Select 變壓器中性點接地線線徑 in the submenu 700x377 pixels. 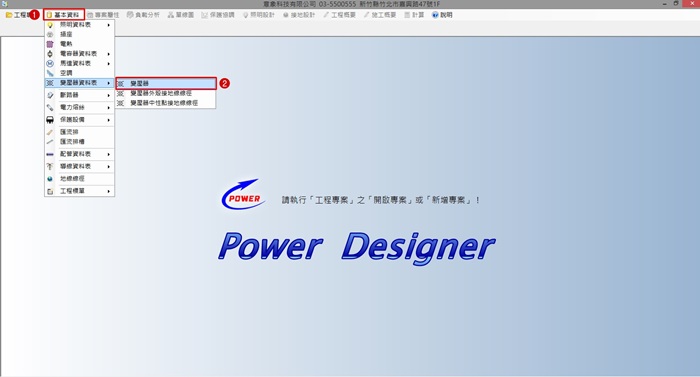(x=166, y=103)
